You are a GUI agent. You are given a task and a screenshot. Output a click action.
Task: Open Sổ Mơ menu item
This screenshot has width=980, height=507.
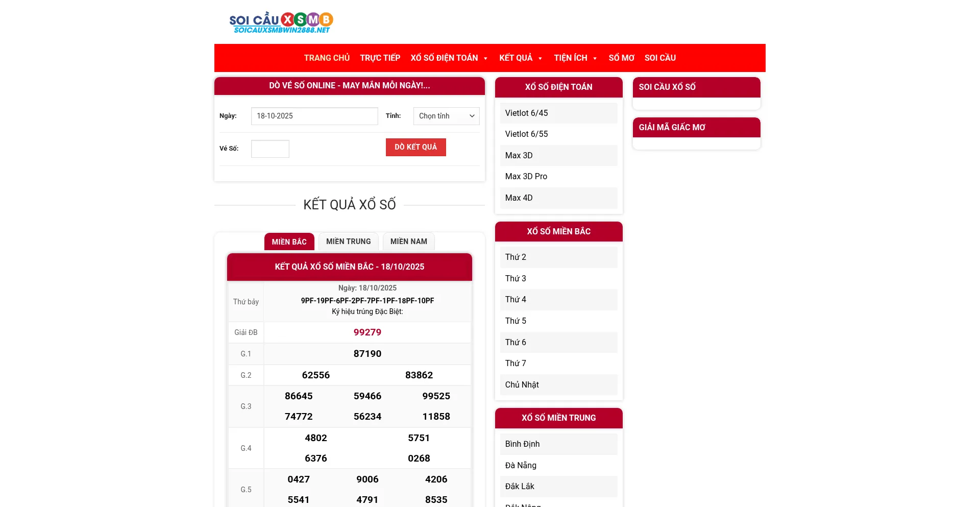point(621,58)
